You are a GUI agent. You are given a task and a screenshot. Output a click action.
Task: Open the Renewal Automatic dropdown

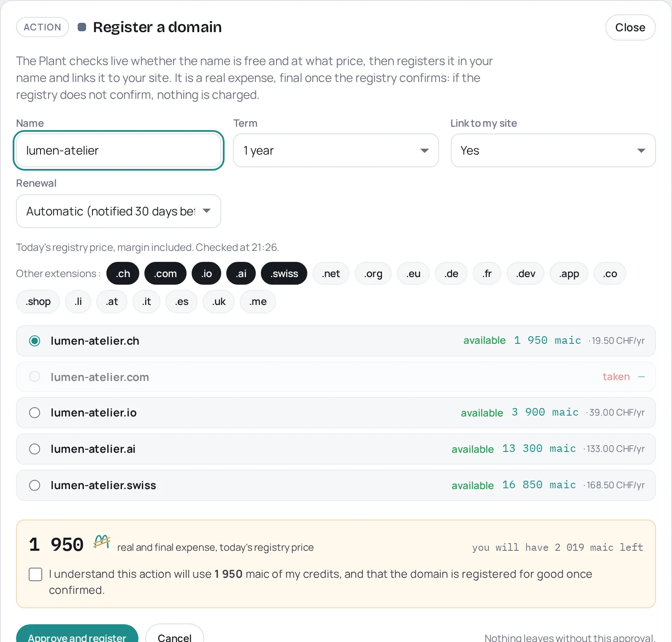tap(119, 211)
